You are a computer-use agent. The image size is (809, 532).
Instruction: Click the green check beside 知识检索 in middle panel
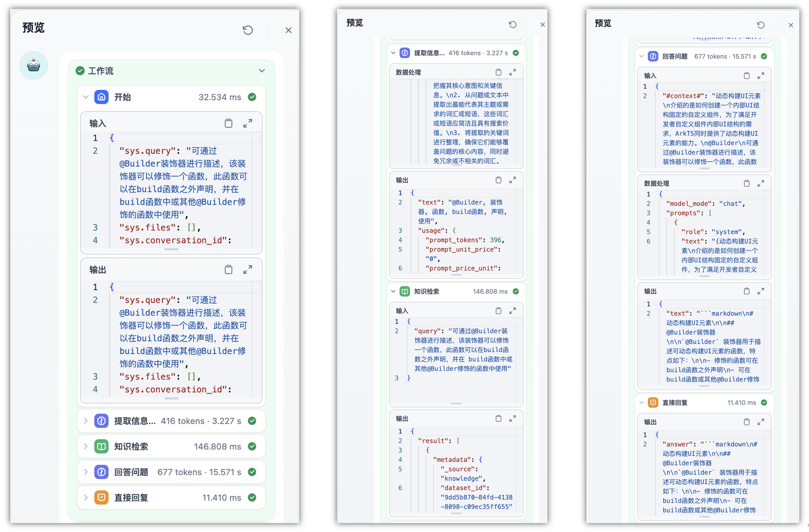516,291
